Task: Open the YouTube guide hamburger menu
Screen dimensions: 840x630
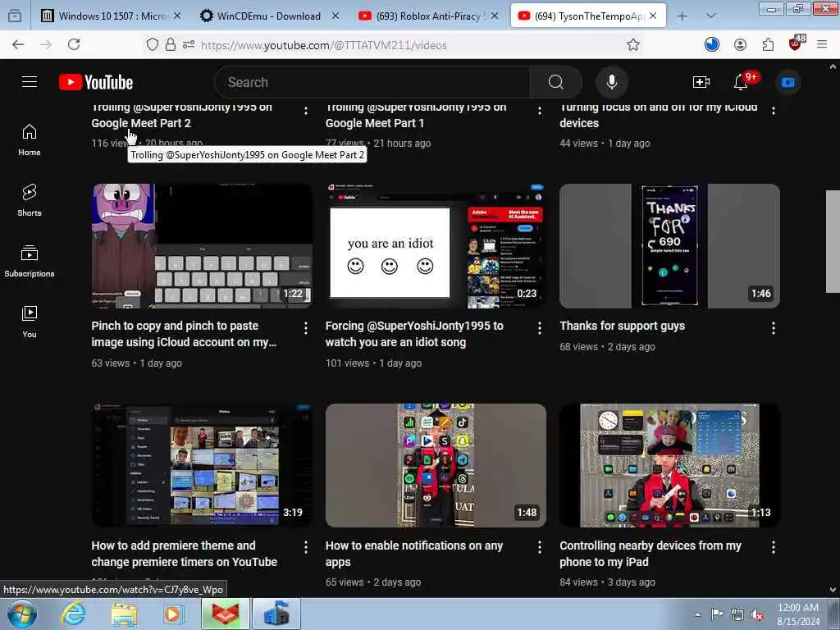Action: click(30, 82)
